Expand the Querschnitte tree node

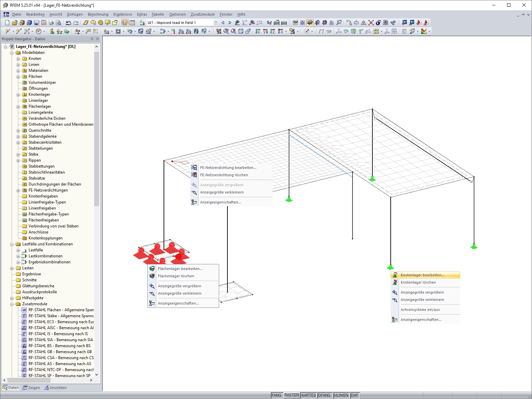click(18, 130)
